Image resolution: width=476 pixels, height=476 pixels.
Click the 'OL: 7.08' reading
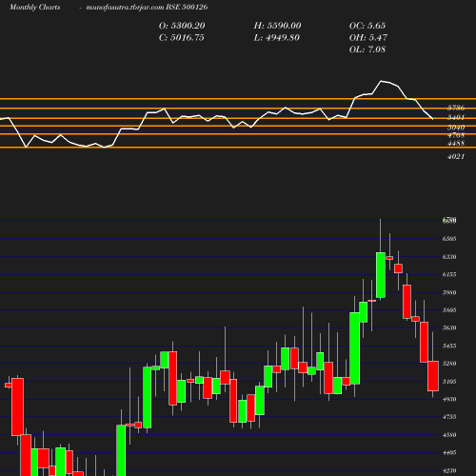pyautogui.click(x=367, y=50)
